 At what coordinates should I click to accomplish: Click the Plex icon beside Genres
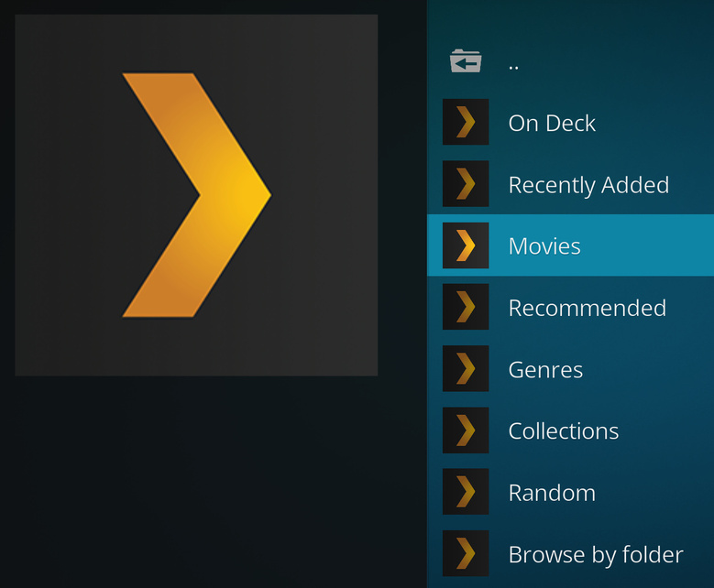pos(466,368)
